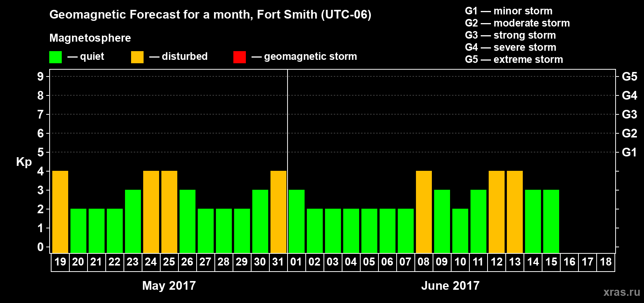Select the orange bar for May 25
The width and height of the screenshot is (644, 303).
(x=169, y=212)
